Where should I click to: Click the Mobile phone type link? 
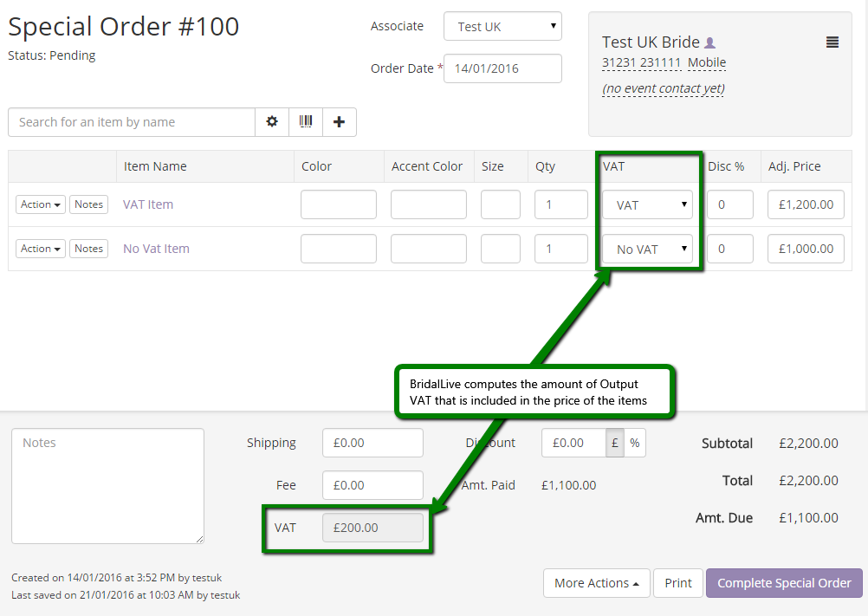click(706, 62)
